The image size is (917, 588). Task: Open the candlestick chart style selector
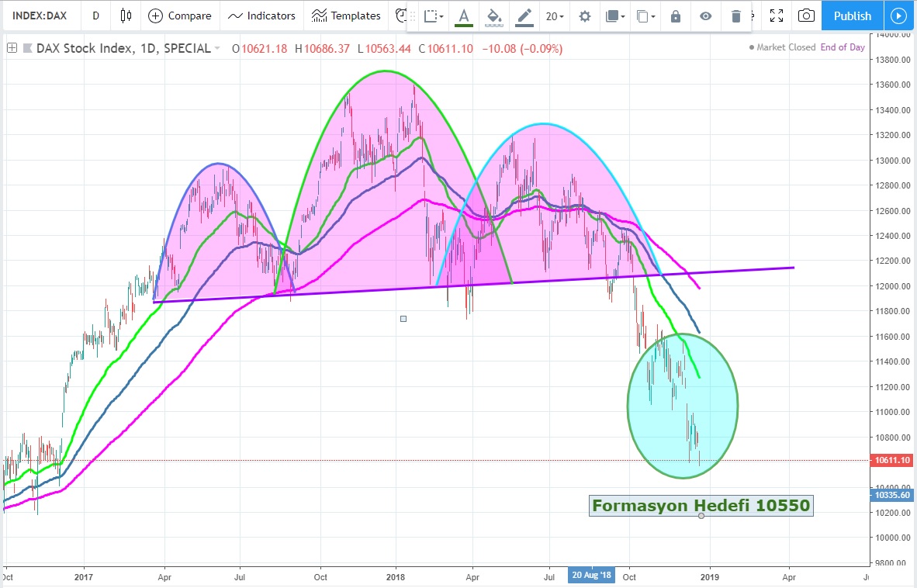[126, 16]
